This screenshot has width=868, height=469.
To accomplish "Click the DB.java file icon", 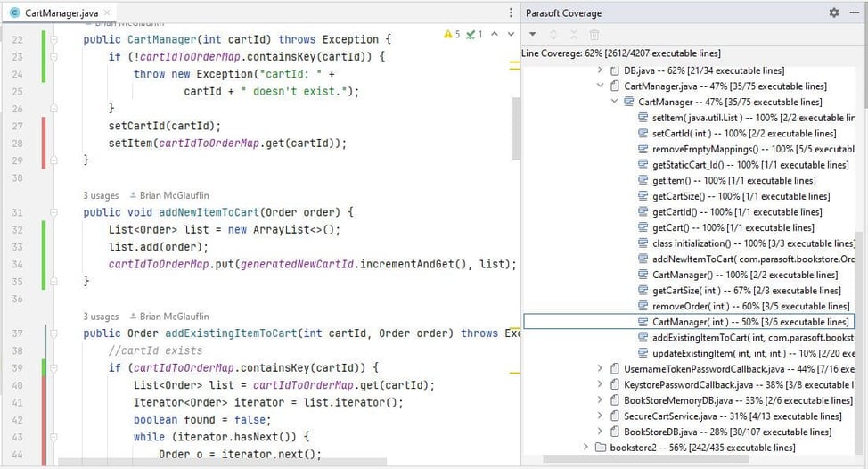I will [x=614, y=70].
